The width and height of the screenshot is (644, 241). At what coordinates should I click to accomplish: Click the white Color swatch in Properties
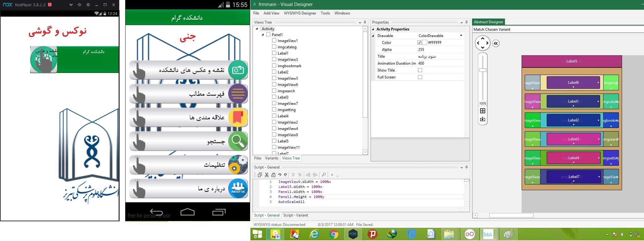pyautogui.click(x=425, y=43)
